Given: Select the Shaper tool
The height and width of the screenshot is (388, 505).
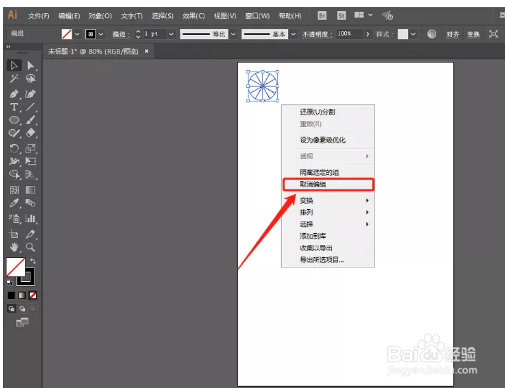Looking at the screenshot, I should (14, 133).
